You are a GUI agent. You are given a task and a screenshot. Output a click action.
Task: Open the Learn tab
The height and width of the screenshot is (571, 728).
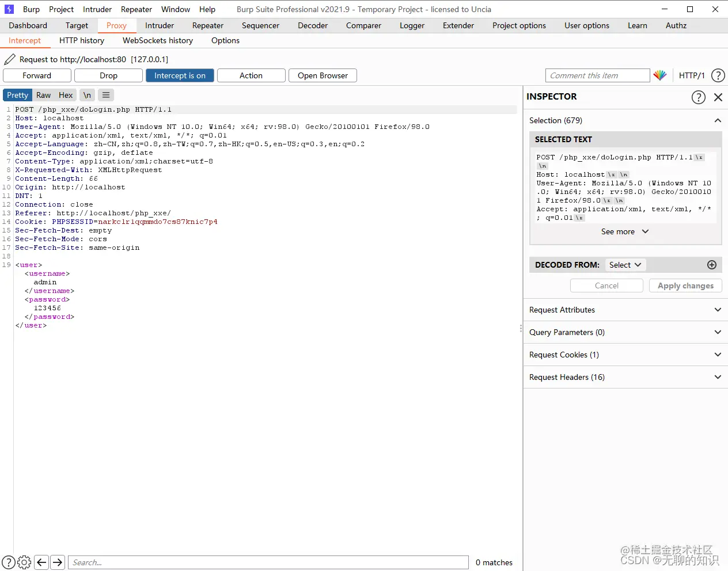(638, 25)
